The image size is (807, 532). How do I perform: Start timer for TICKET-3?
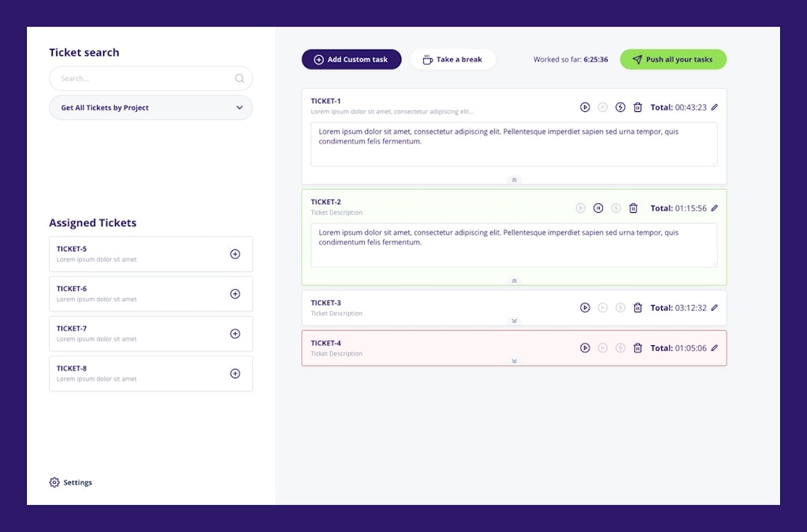(x=585, y=307)
